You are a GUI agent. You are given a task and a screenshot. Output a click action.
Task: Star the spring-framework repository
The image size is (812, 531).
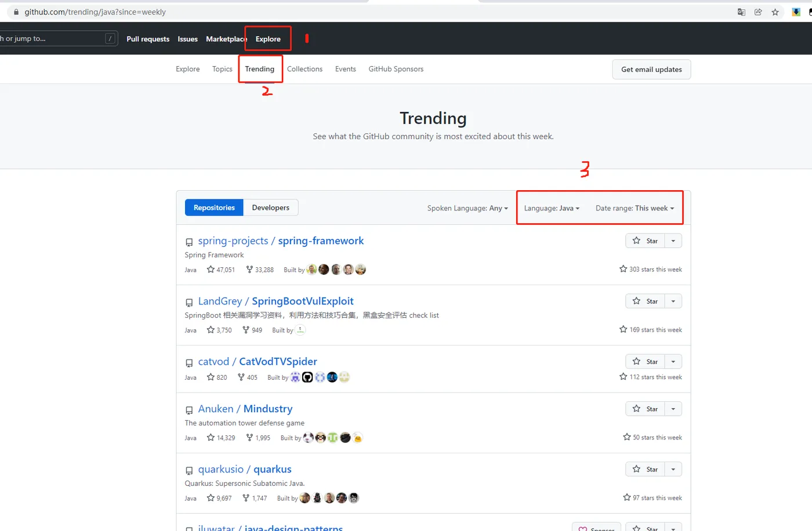click(x=645, y=241)
